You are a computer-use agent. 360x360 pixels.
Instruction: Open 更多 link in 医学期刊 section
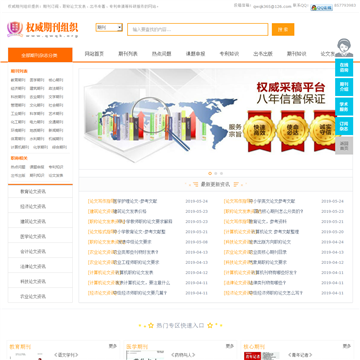pos(230,346)
